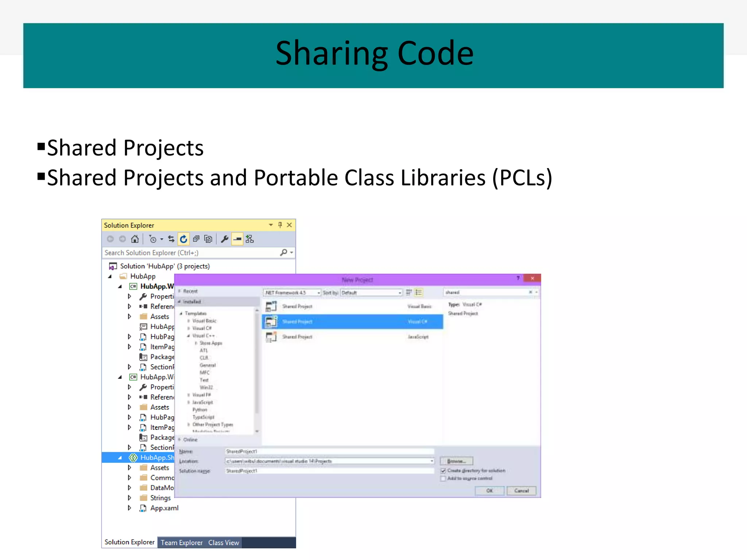Screen dimensions: 747x560
Task: Click the Strings folder icon
Action: (144, 498)
